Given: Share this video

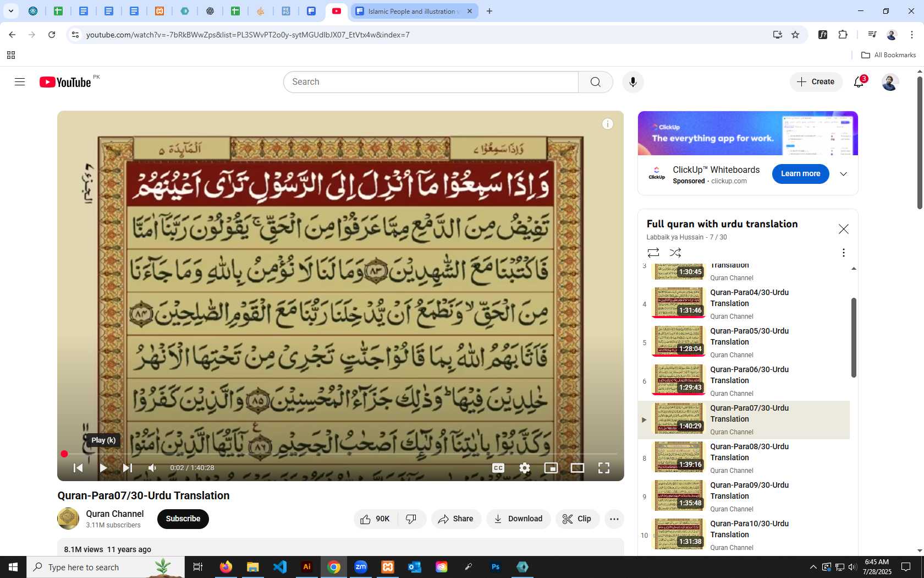Looking at the screenshot, I should pos(456,519).
